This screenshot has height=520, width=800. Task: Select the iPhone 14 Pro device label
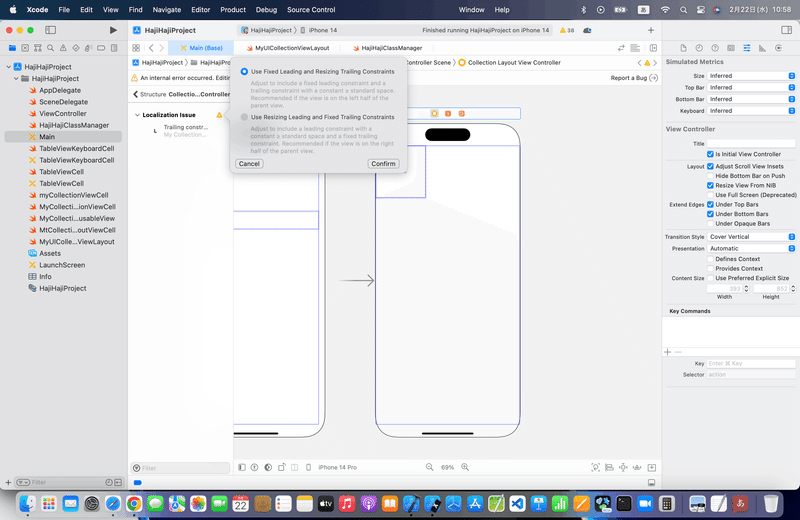pos(337,467)
